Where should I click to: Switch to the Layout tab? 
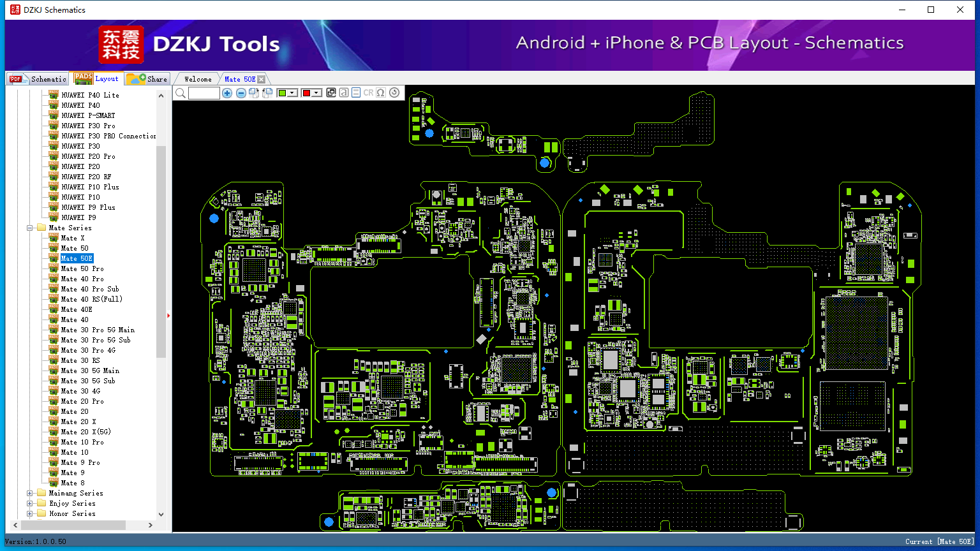97,78
